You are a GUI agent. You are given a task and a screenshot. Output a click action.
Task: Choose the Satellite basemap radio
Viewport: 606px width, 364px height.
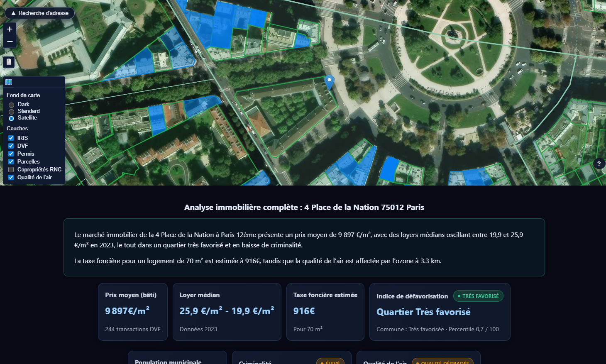pyautogui.click(x=12, y=118)
